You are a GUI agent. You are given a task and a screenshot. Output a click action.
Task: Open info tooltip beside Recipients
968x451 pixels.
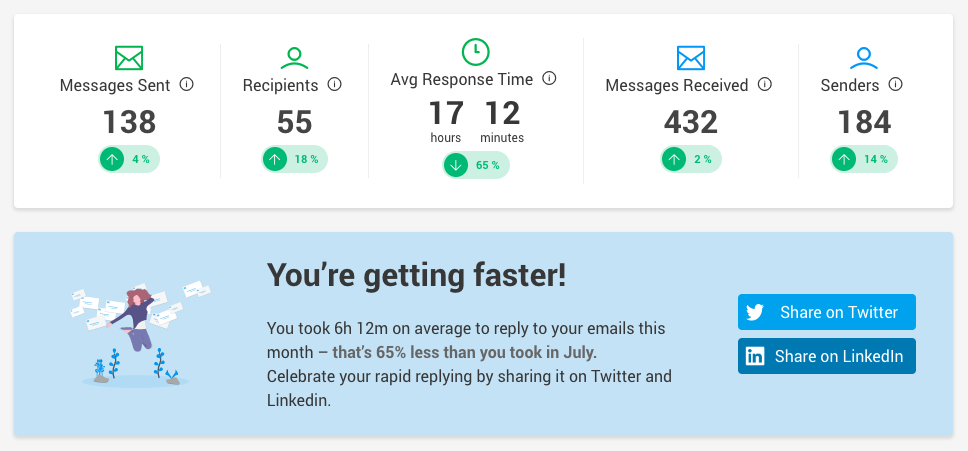[335, 85]
